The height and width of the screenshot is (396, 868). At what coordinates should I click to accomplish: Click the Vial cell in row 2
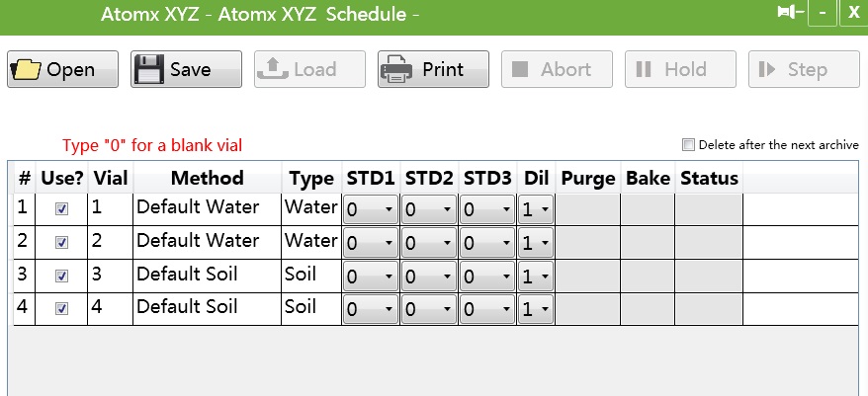[110, 241]
